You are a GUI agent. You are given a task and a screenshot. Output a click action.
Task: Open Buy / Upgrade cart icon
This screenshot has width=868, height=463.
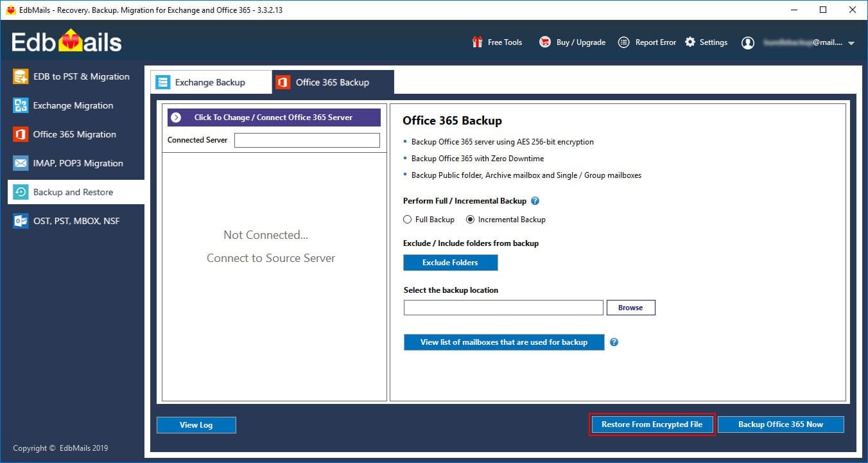tap(545, 42)
